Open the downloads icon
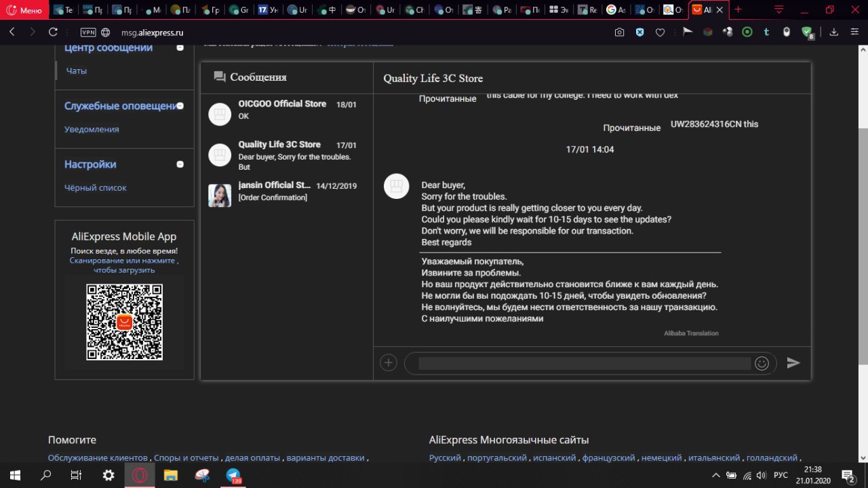The image size is (868, 488). click(834, 32)
